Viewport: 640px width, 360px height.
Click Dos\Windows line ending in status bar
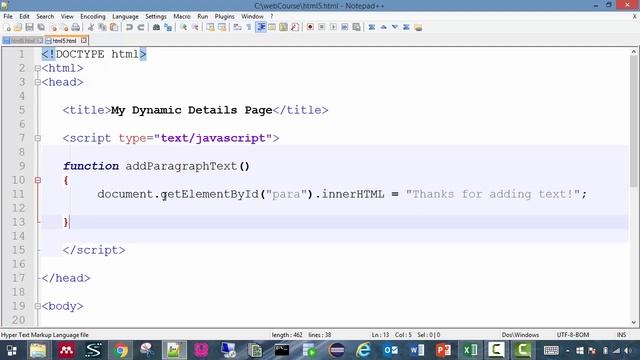[520, 335]
